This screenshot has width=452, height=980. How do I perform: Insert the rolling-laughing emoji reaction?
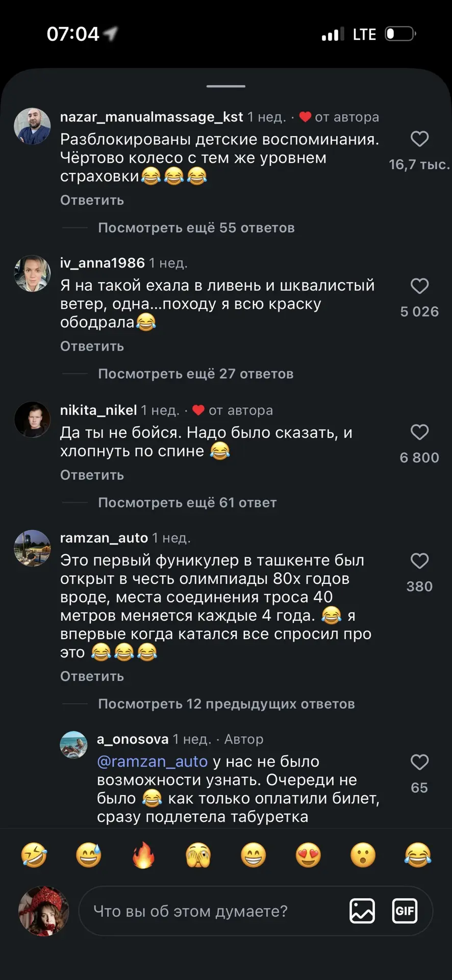[x=34, y=855]
